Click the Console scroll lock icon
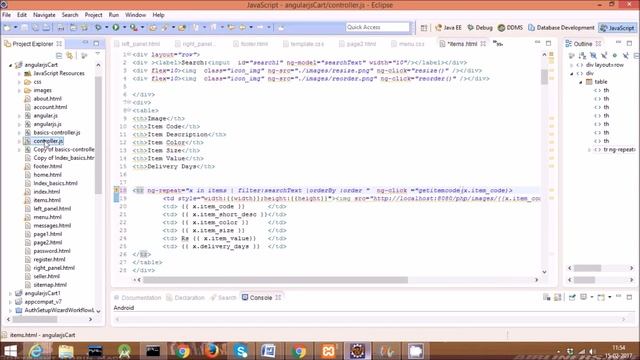The height and width of the screenshot is (360, 640). [558, 297]
